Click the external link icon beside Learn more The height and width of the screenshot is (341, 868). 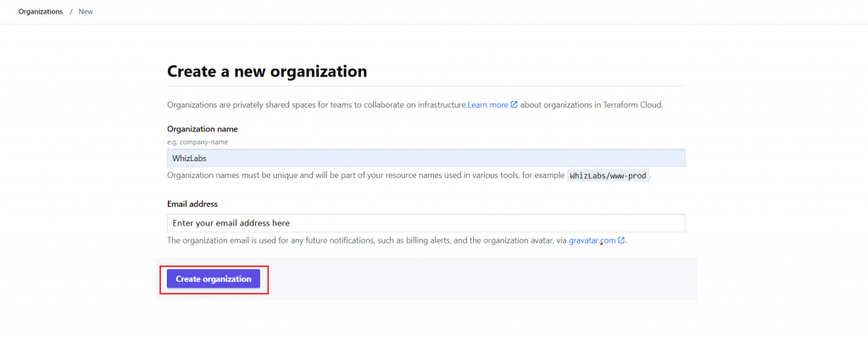[x=514, y=105]
